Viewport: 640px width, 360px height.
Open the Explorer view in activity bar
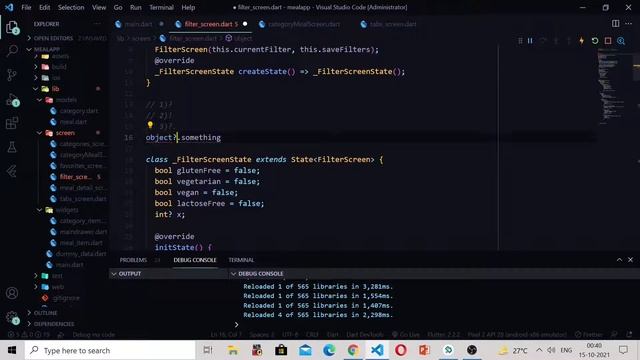pyautogui.click(x=12, y=28)
